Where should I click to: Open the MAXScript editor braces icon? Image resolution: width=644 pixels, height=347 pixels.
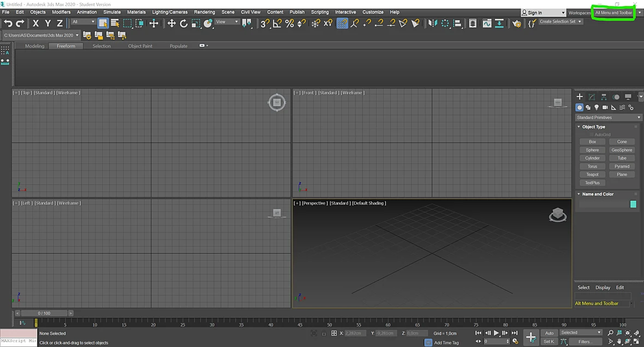532,23
